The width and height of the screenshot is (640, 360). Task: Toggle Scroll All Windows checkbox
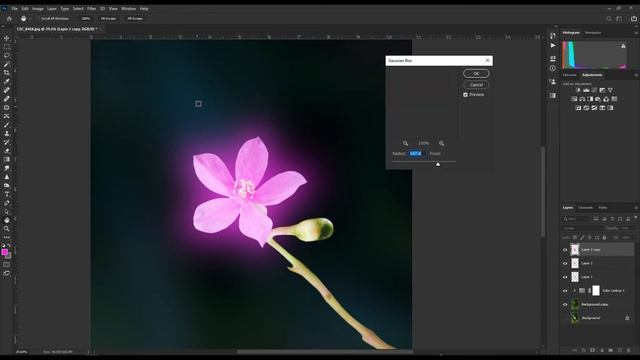point(37,18)
